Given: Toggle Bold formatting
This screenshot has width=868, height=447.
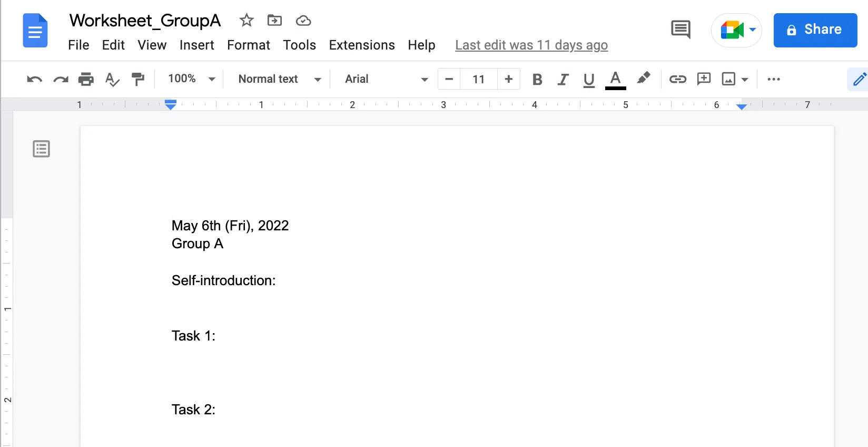Looking at the screenshot, I should (x=537, y=79).
